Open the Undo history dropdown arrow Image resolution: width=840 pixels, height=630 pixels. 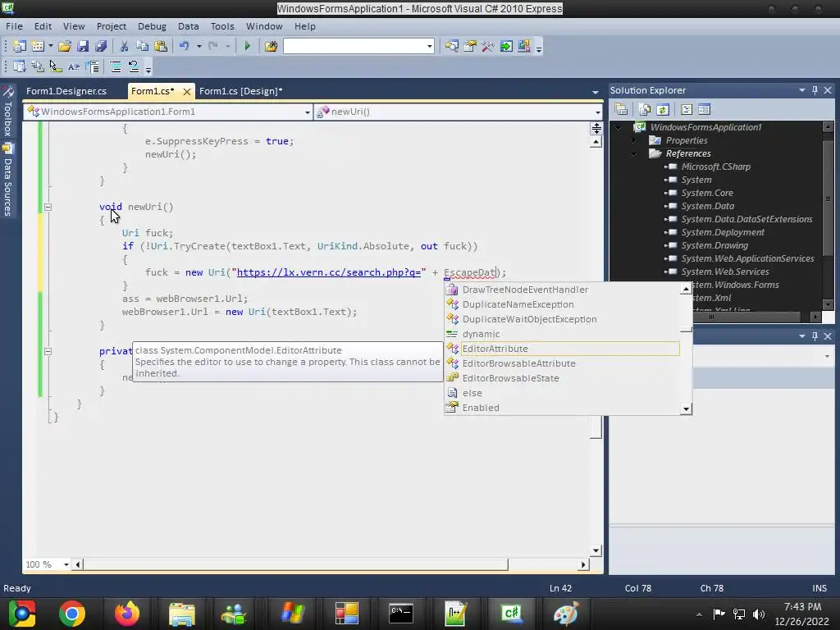[x=199, y=46]
